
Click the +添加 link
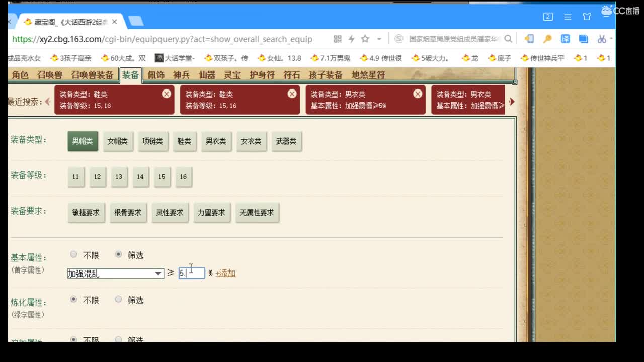point(225,273)
